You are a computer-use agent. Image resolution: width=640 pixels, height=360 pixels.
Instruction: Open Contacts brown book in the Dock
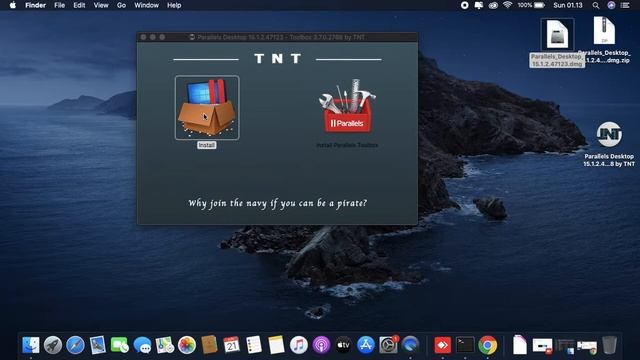(x=209, y=345)
